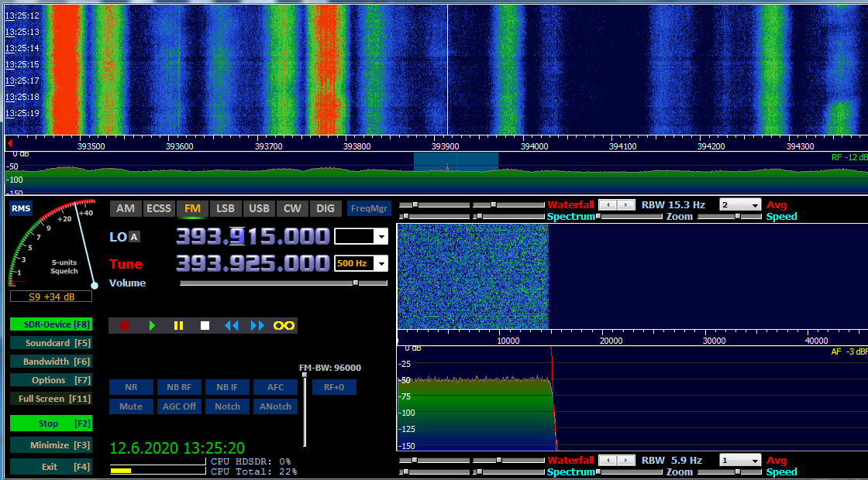Screen dimensions: 868x480
Task: Click the RMS meter mode icon
Action: [x=20, y=208]
